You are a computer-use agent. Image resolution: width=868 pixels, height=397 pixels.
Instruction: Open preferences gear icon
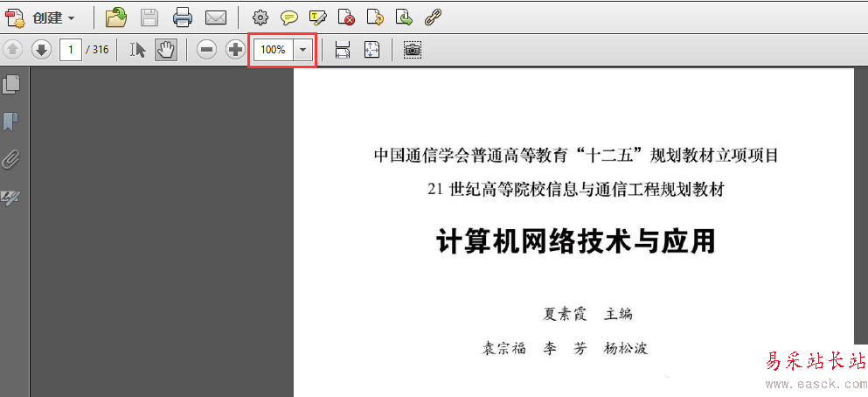pyautogui.click(x=260, y=18)
